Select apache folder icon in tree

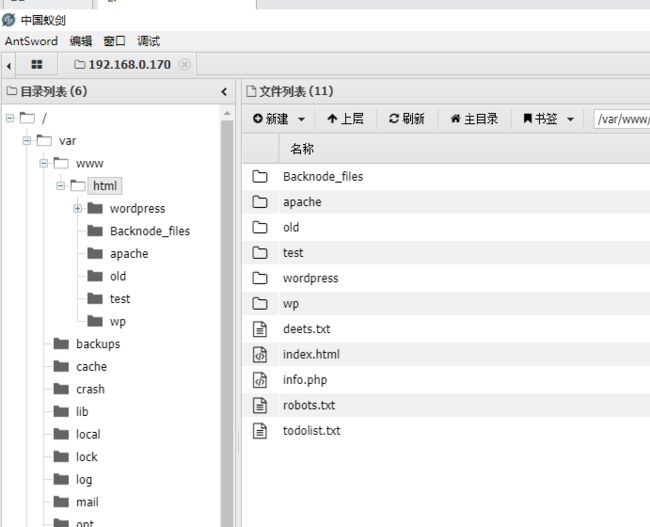[x=95, y=253]
